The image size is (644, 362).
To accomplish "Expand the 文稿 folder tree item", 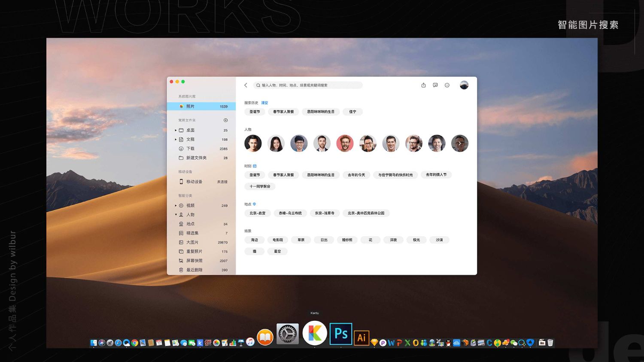I will pos(176,140).
